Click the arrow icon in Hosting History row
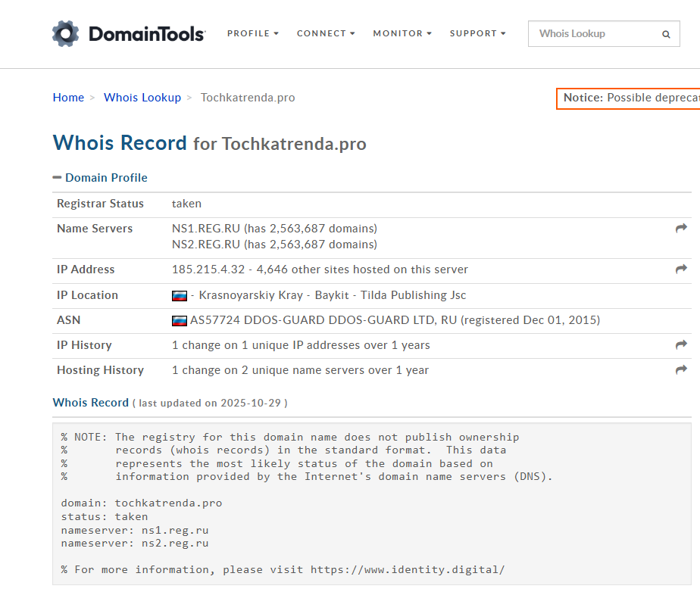The image size is (700, 592). point(681,370)
